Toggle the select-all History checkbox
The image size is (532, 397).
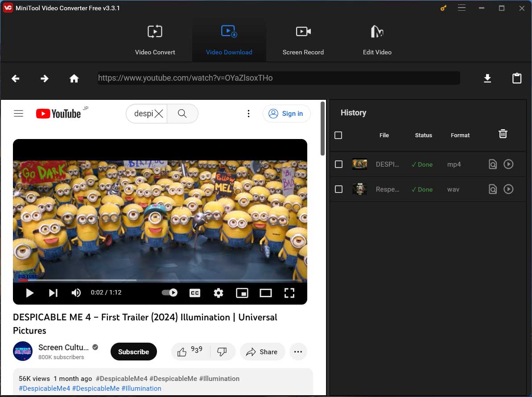[338, 135]
